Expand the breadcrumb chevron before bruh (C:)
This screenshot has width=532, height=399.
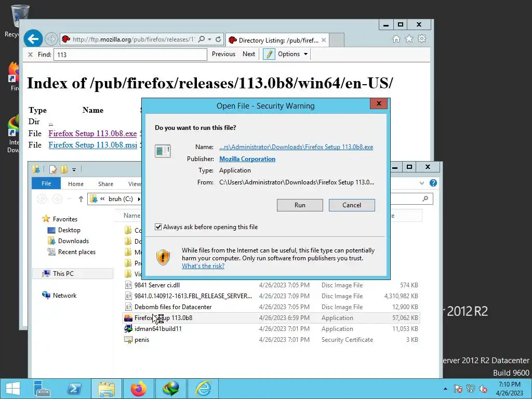tap(102, 199)
